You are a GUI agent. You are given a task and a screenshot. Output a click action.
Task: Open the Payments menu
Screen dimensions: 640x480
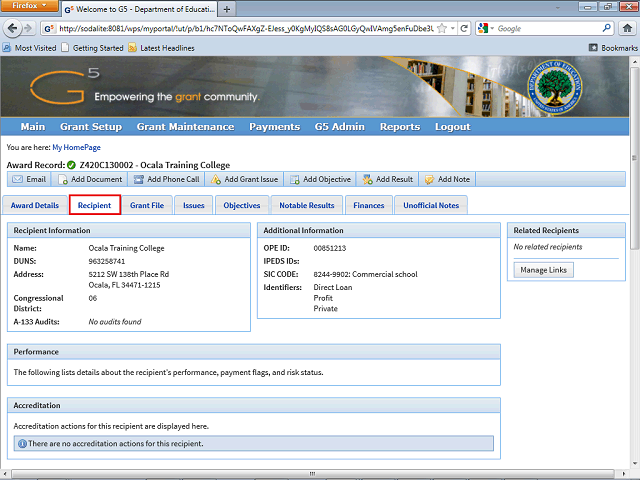(x=274, y=127)
